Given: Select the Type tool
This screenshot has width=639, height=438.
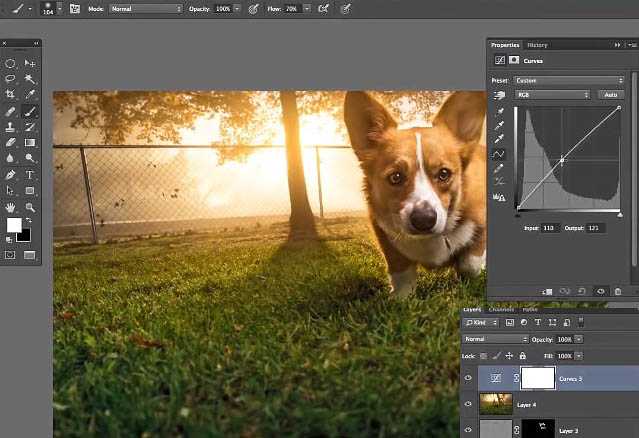Looking at the screenshot, I should [x=30, y=174].
